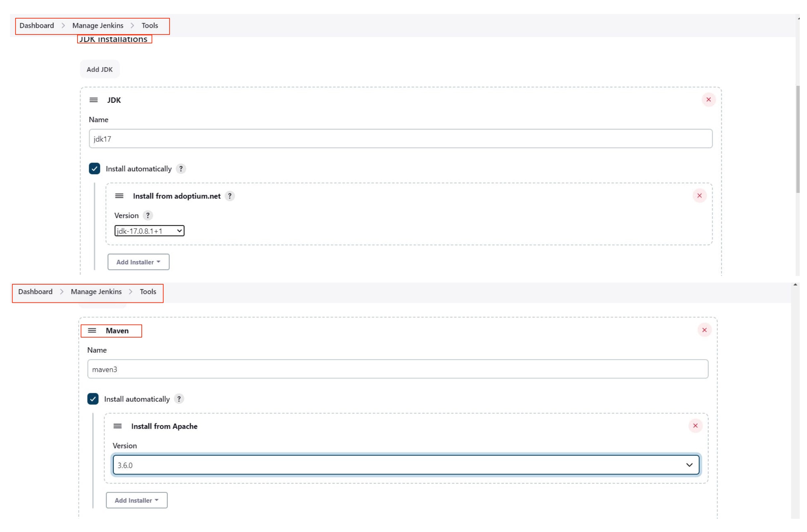Open the jdk-17.0.8.1+1 version dropdown

coord(149,231)
